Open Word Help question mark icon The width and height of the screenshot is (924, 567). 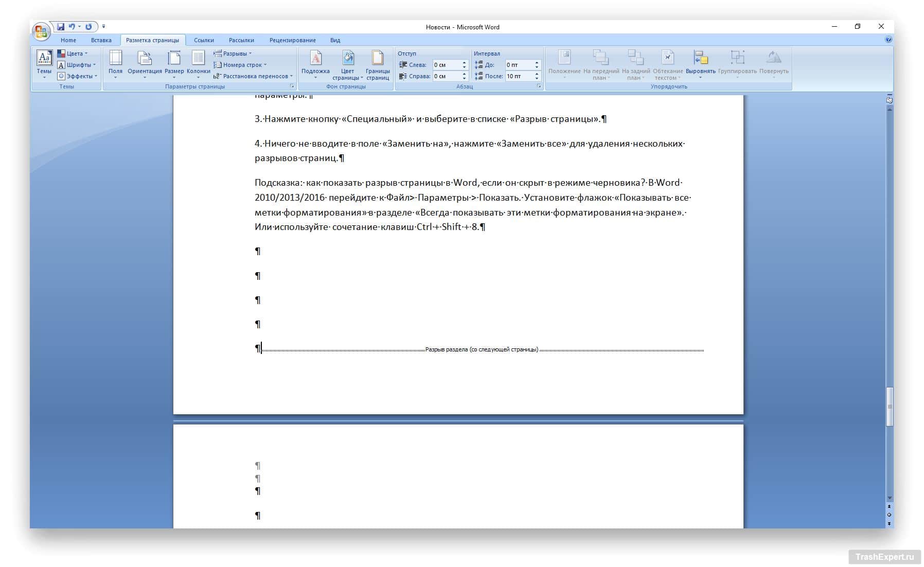pos(888,39)
